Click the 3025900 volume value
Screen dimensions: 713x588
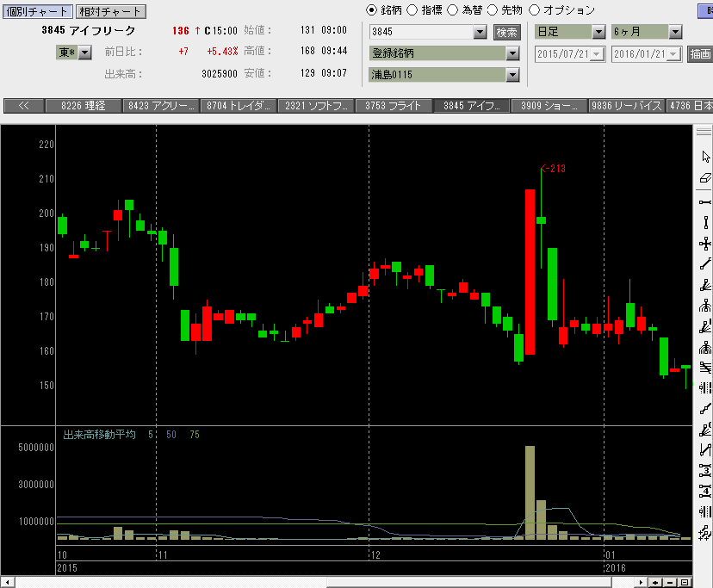(220, 74)
